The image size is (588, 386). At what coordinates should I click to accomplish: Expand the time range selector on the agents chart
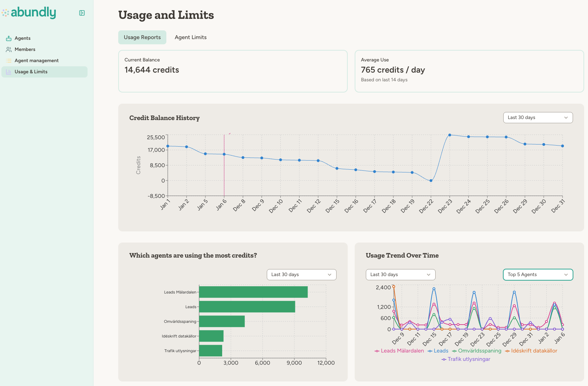click(x=301, y=275)
